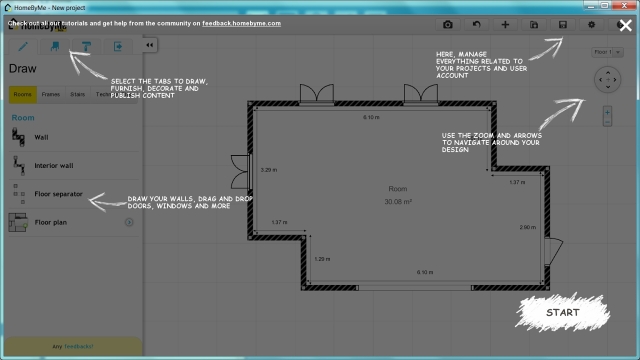Pan right with navigation arrow
The image size is (640, 360).
click(615, 80)
